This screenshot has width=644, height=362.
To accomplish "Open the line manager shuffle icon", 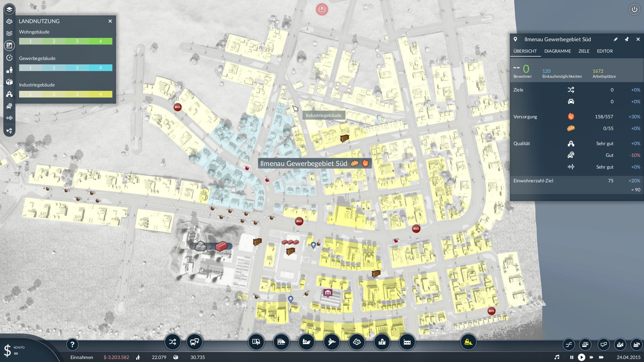I will pos(172,342).
